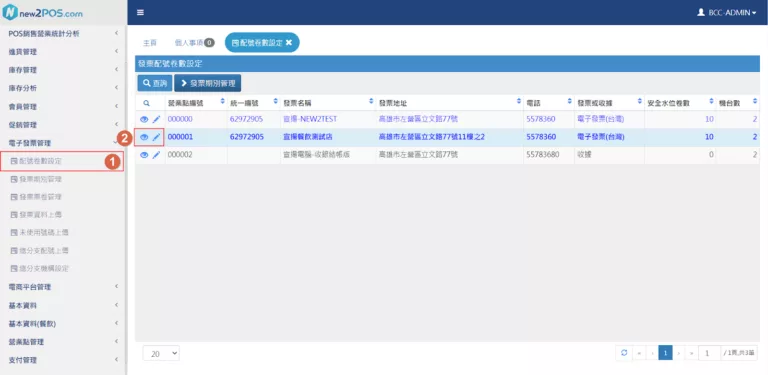
Task: Click the new2POS.com logo
Action: click(x=43, y=13)
